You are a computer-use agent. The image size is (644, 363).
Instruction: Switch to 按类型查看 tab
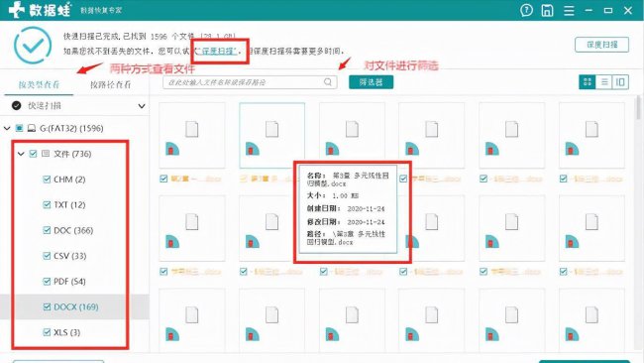click(x=39, y=84)
